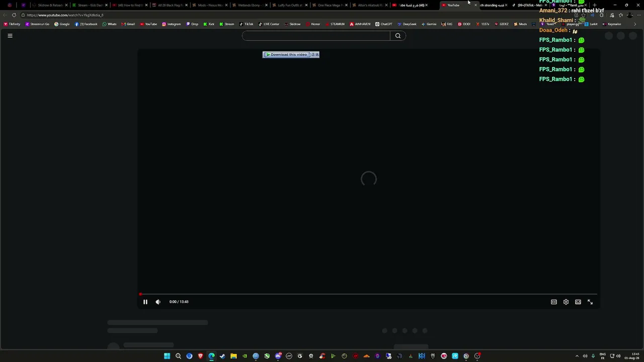Open a new tab with the plus button
The height and width of the screenshot is (362, 644).
595,5
